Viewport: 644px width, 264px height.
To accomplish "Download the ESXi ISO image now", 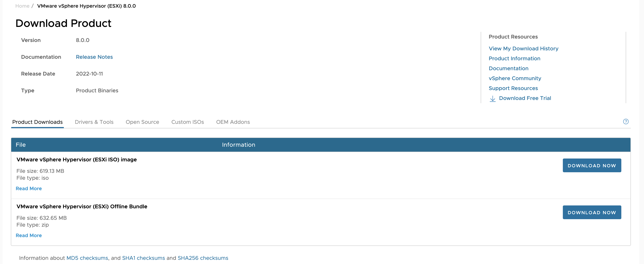I will pos(592,165).
